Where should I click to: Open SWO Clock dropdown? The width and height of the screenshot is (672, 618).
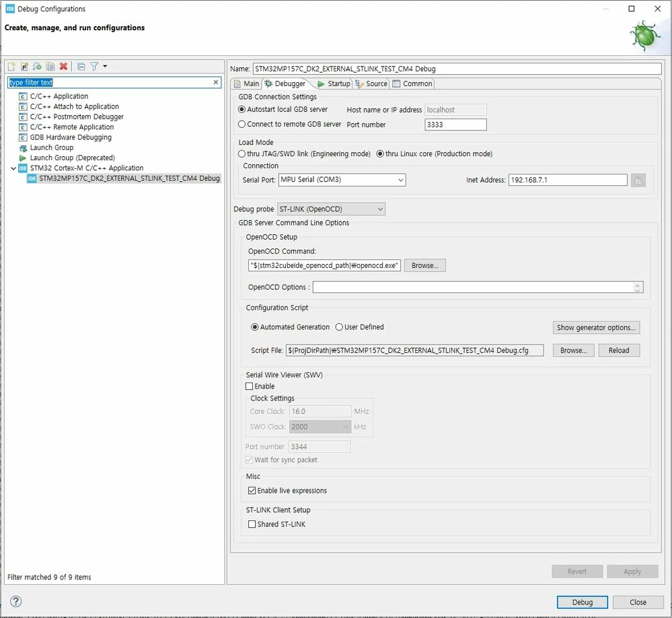click(320, 427)
